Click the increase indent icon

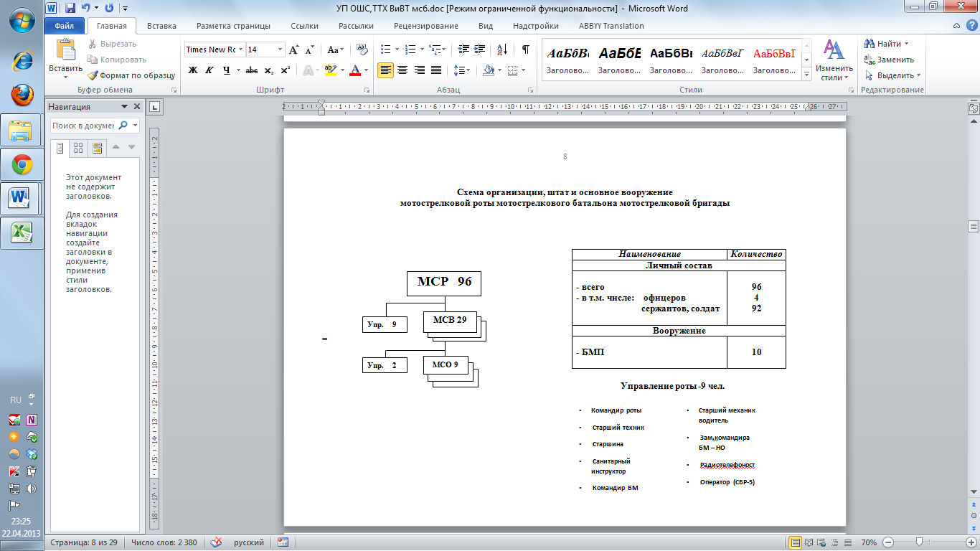coord(480,50)
